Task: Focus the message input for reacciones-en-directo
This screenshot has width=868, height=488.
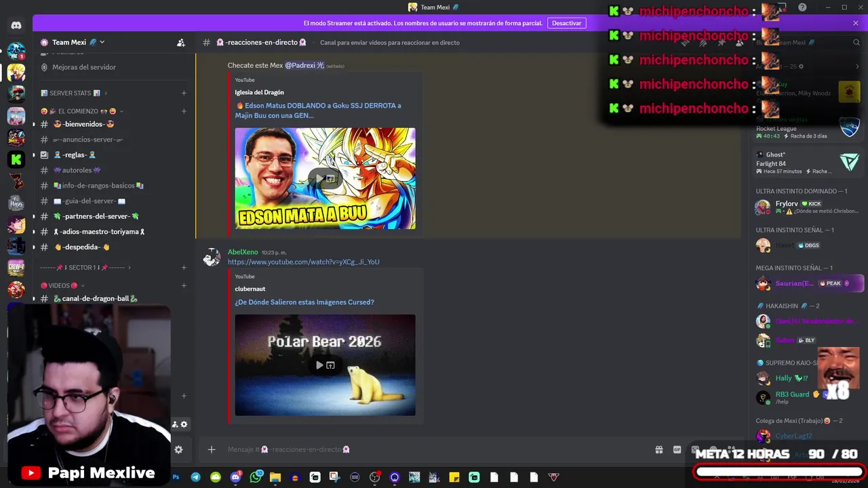Action: point(434,449)
